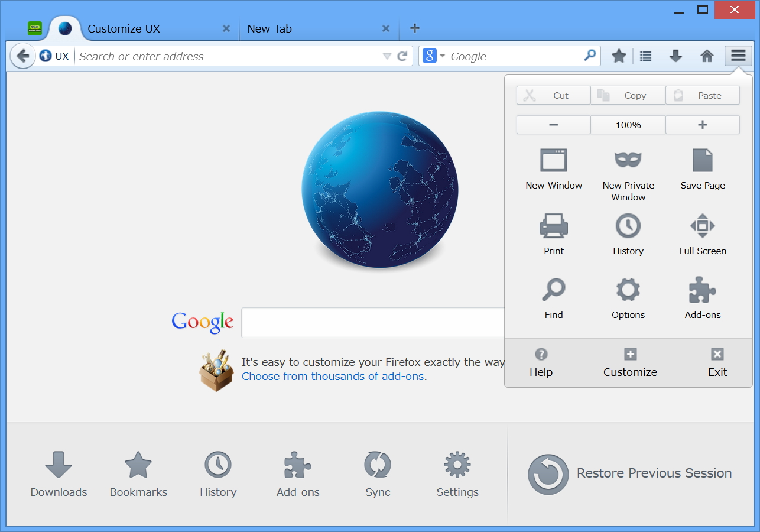
Task: Bookmark this page with the star icon
Action: pos(619,56)
